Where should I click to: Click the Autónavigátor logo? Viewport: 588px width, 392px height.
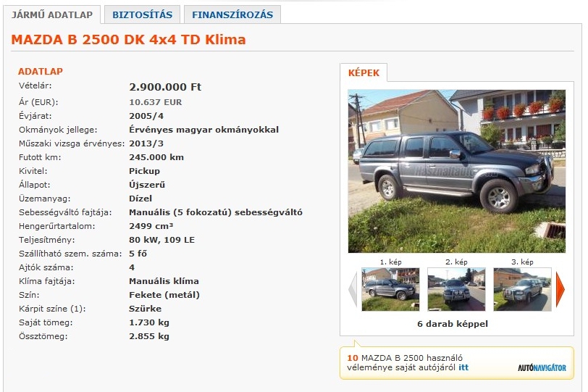(542, 367)
